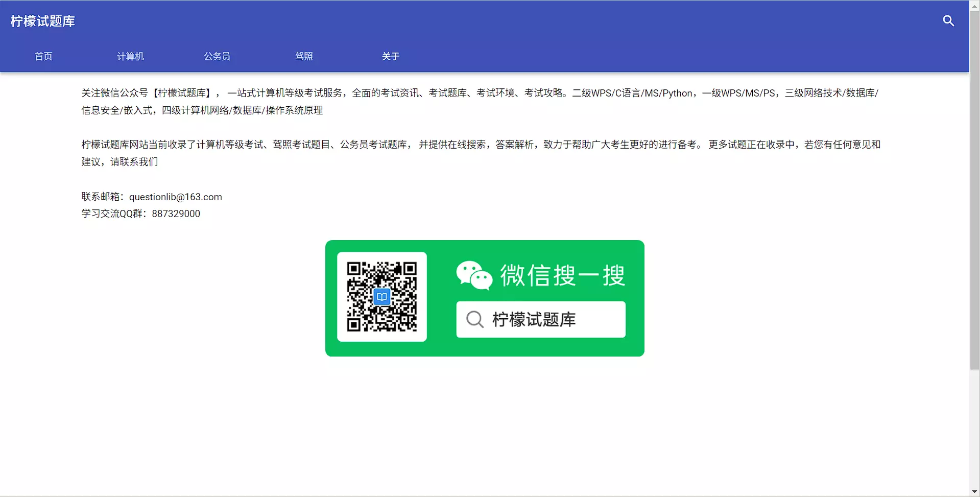The height and width of the screenshot is (497, 980).
Task: Switch to the 公务员 tab
Action: (217, 56)
